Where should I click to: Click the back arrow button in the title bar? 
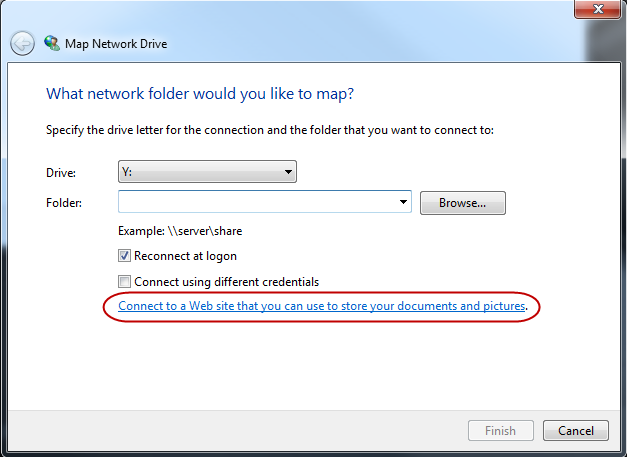22,43
